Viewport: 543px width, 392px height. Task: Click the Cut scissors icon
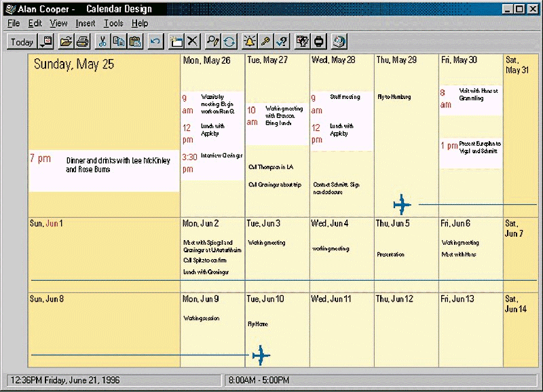102,42
